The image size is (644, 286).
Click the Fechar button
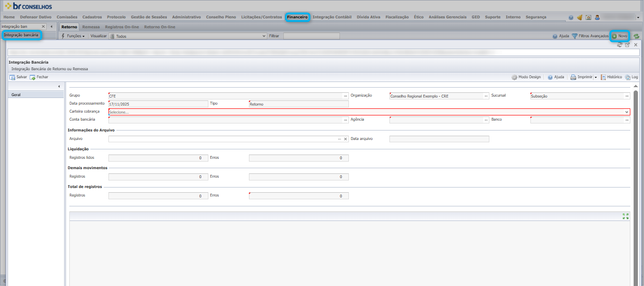39,77
